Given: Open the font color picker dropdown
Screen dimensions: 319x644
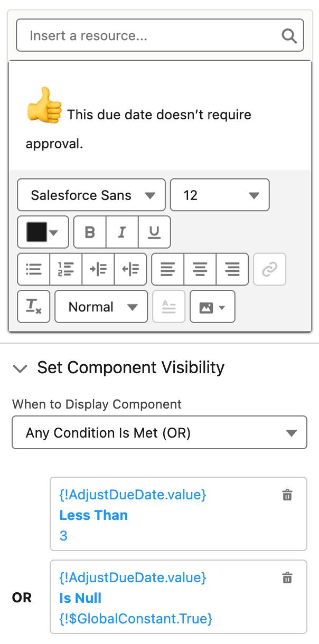Looking at the screenshot, I should (43, 232).
